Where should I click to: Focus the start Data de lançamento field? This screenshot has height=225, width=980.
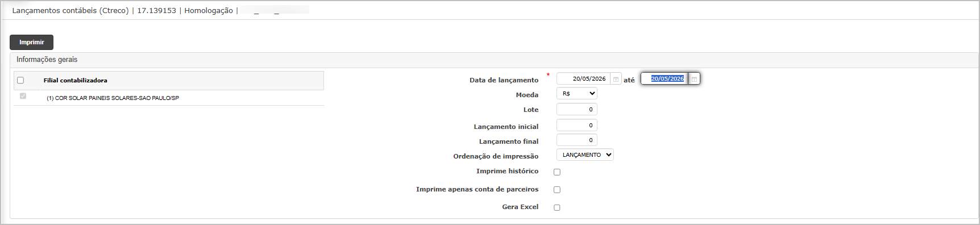[583, 79]
